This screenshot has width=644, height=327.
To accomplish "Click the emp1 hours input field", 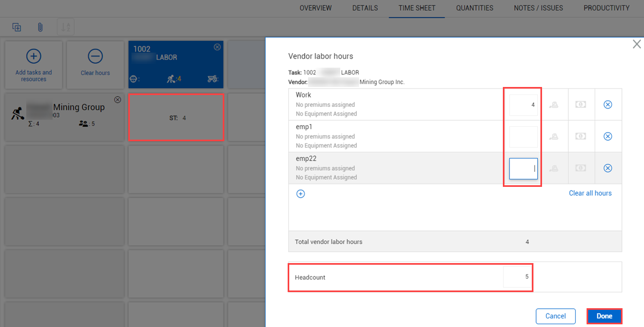I will click(x=523, y=137).
